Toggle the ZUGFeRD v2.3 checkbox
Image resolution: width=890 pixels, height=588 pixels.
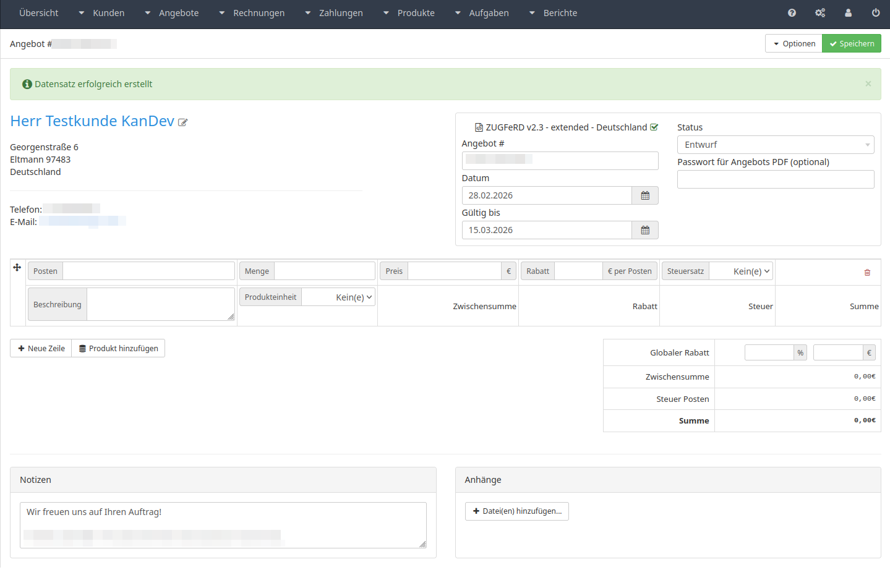[654, 127]
